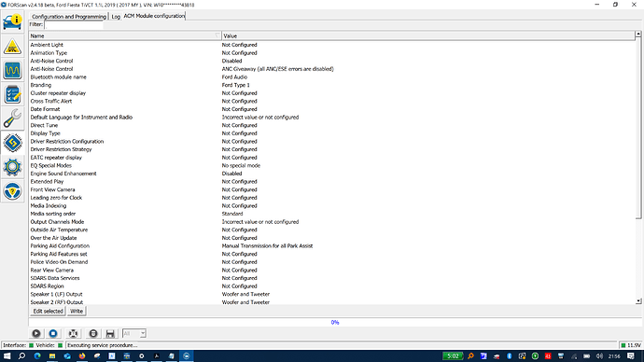Open File Explorer from the taskbar
The image size is (644, 362).
click(52, 355)
